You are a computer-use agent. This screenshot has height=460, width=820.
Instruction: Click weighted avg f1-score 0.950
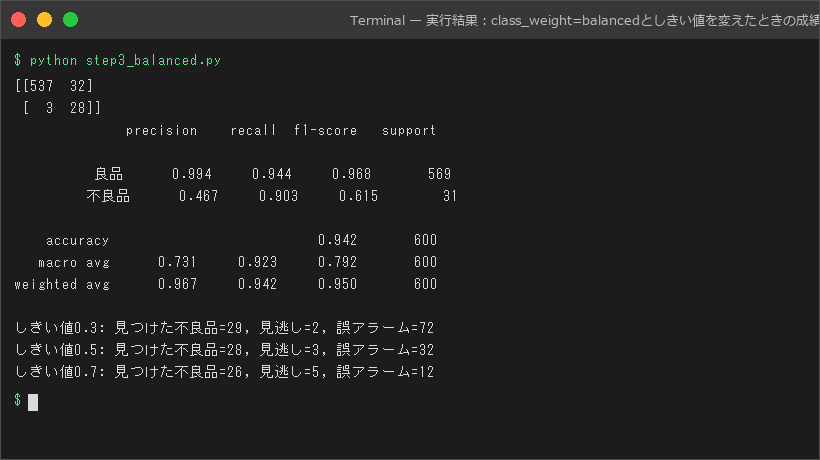pyautogui.click(x=337, y=284)
